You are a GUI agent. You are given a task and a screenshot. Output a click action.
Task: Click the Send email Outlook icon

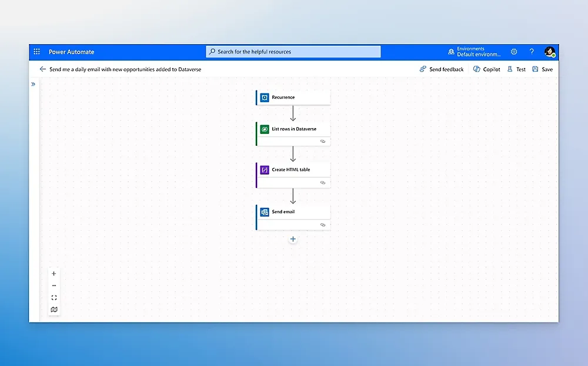(x=265, y=212)
